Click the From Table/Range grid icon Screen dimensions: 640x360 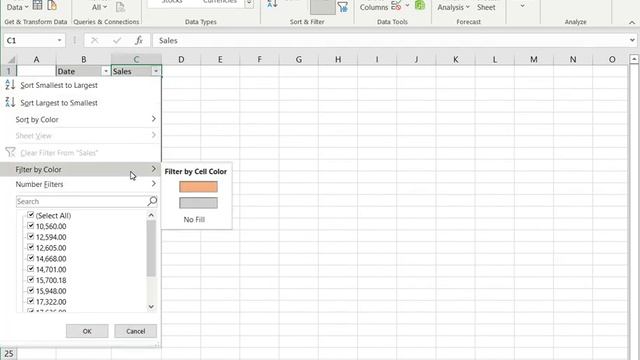pyautogui.click(x=37, y=5)
